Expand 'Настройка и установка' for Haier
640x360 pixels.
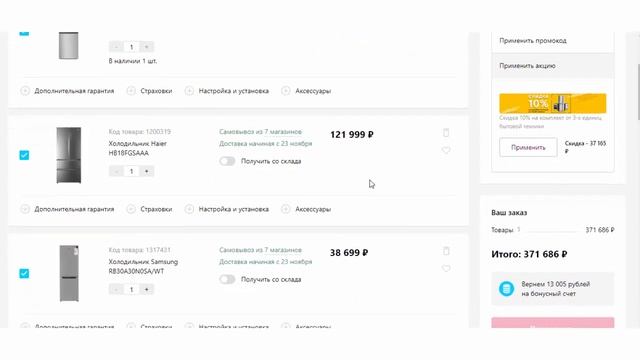[227, 209]
